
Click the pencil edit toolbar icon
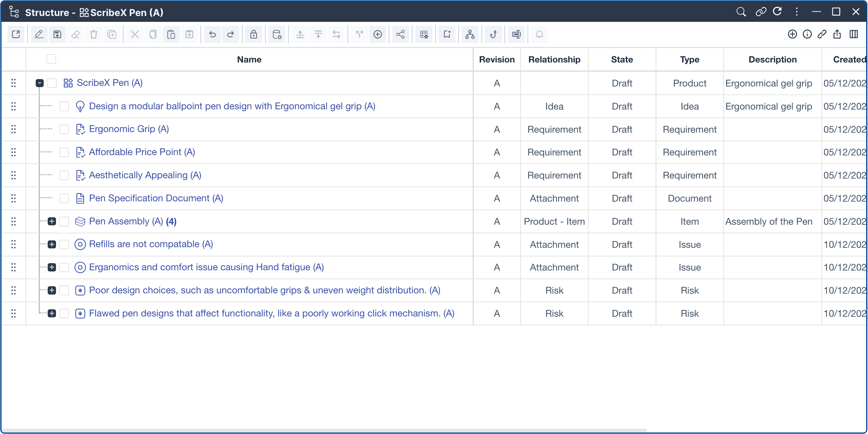pyautogui.click(x=39, y=34)
